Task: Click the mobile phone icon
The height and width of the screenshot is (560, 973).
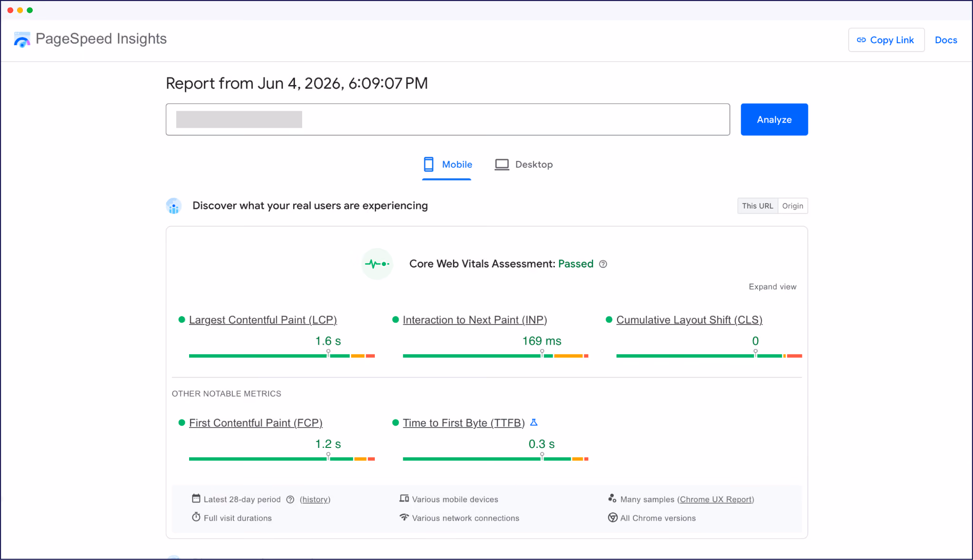Action: click(429, 164)
